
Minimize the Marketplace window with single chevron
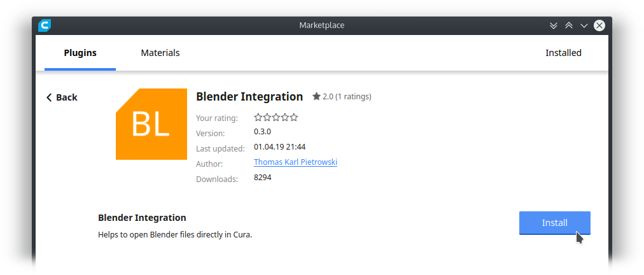[584, 25]
